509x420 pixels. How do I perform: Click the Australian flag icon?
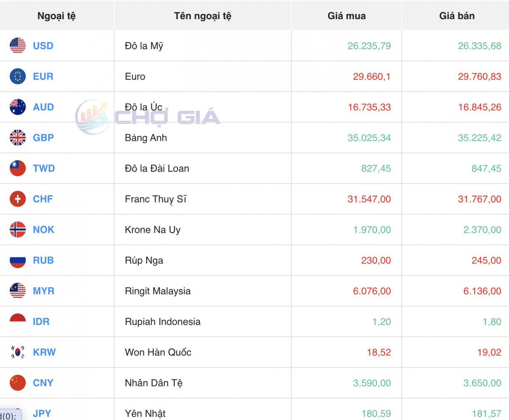(x=18, y=107)
